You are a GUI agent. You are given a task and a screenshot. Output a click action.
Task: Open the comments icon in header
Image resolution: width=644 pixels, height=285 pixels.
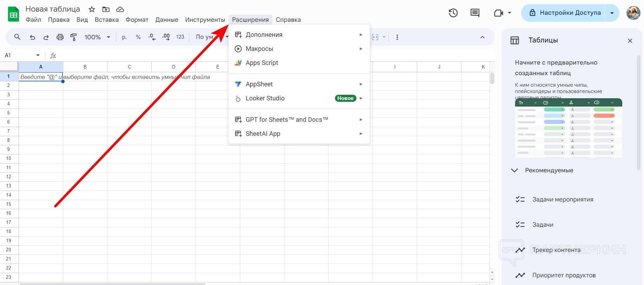475,13
